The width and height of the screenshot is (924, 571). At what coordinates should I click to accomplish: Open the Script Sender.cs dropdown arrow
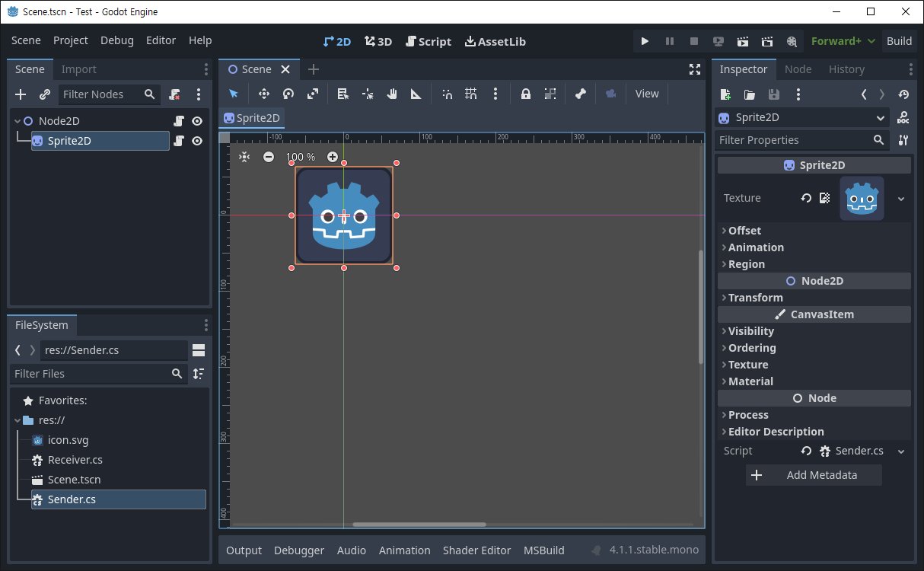click(x=901, y=451)
